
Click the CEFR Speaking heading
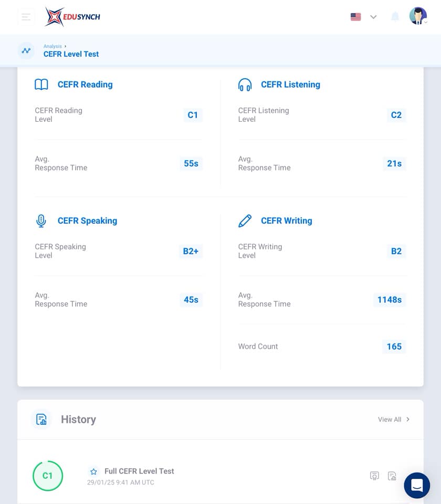pos(88,221)
